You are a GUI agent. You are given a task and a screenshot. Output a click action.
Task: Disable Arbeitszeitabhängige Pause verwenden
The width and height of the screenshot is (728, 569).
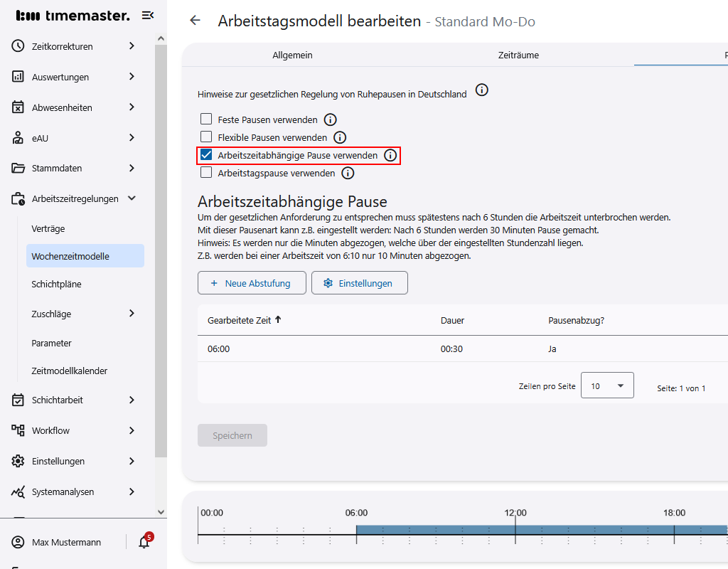coord(205,155)
